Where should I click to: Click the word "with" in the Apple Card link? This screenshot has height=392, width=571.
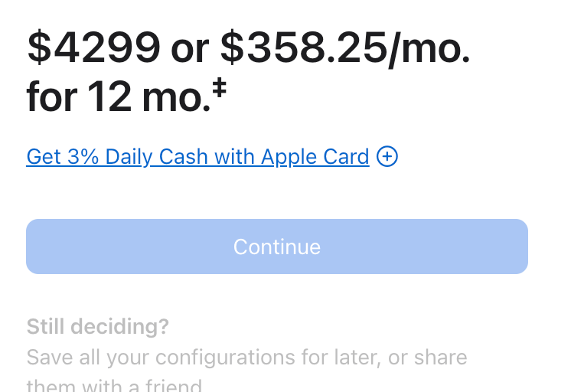pos(237,157)
